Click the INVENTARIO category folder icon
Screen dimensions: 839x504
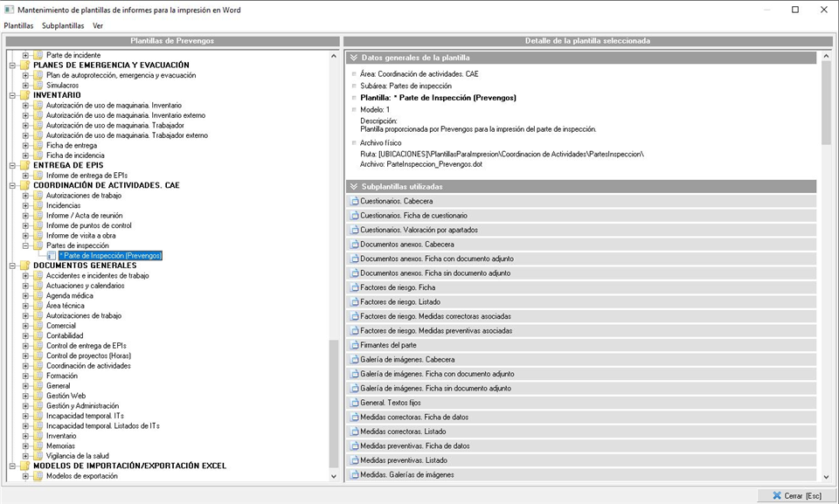(24, 95)
